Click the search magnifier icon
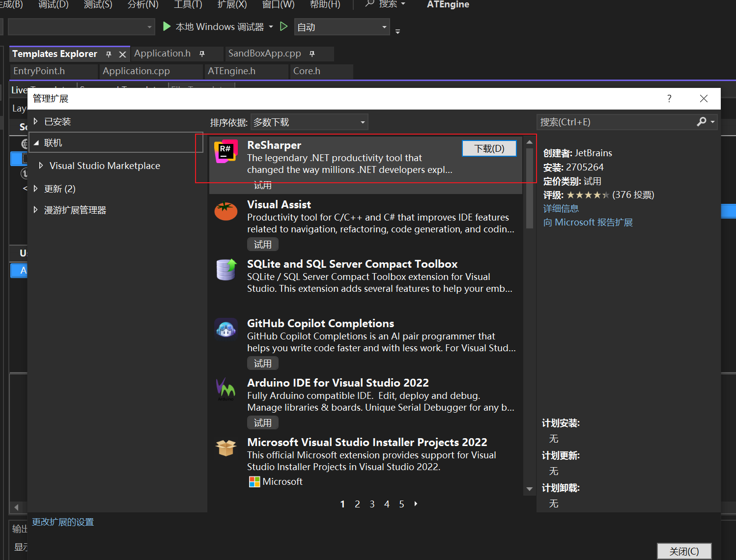This screenshot has width=736, height=560. point(702,122)
